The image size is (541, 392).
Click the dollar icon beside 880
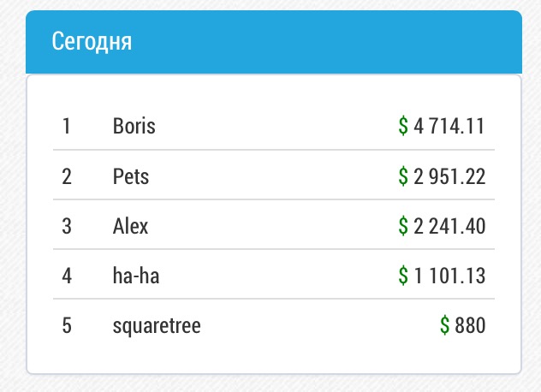pos(445,325)
